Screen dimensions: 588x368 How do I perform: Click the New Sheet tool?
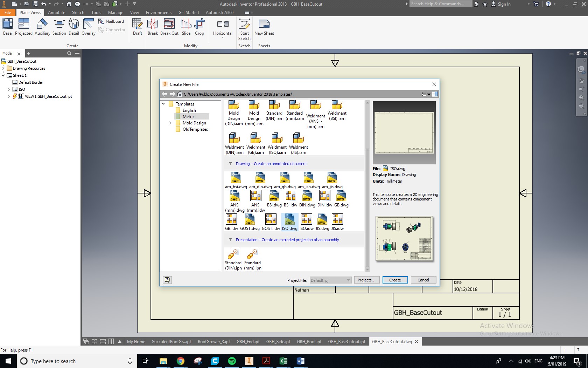tap(264, 27)
